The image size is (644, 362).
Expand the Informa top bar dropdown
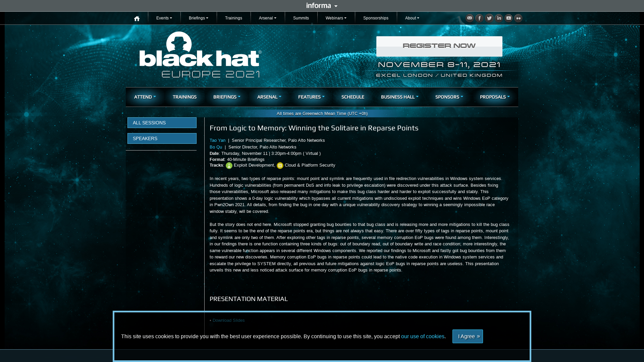point(322,5)
